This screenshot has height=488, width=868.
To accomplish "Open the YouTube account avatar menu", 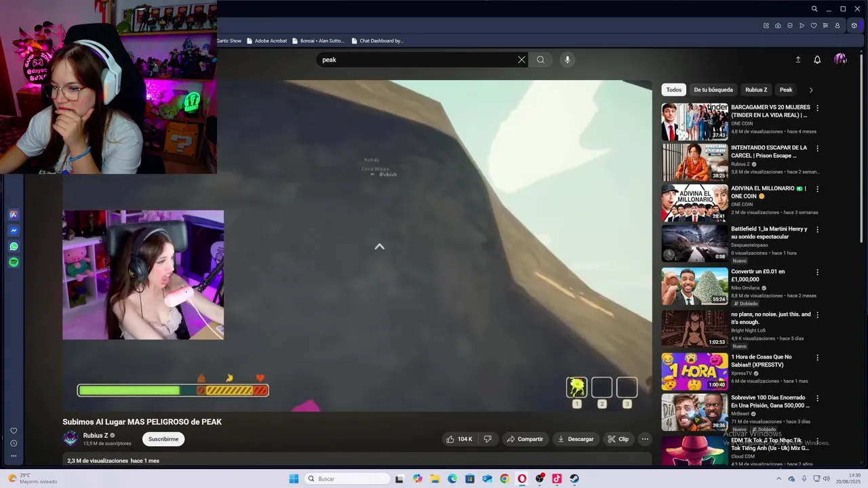I will pyautogui.click(x=840, y=60).
